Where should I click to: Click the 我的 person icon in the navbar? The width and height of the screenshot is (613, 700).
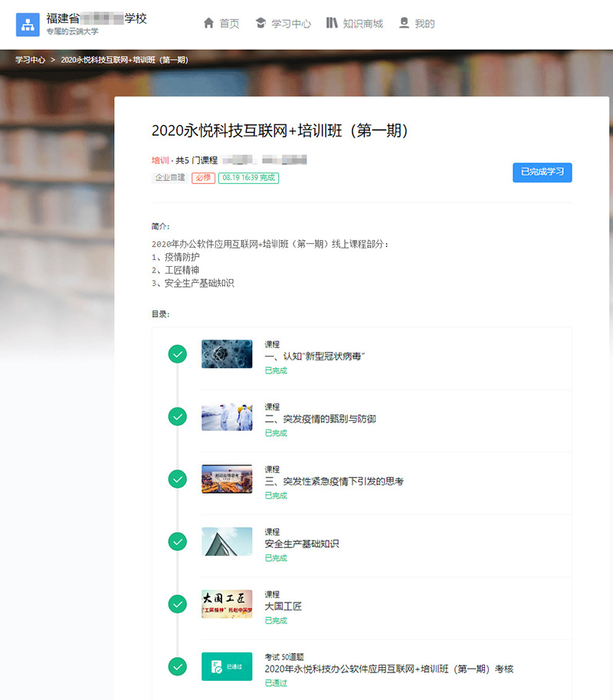coord(404,24)
